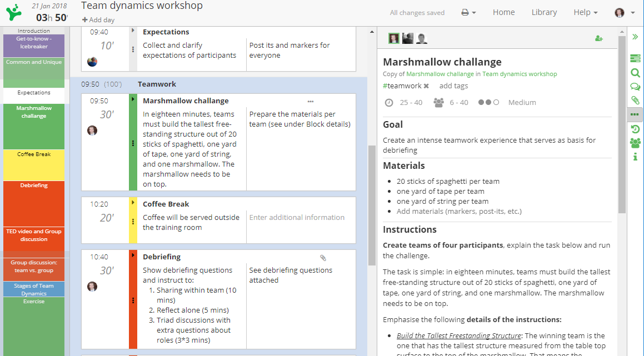644x356 pixels.
Task: Collapse the right side panel with chevron icon
Action: pyautogui.click(x=635, y=37)
